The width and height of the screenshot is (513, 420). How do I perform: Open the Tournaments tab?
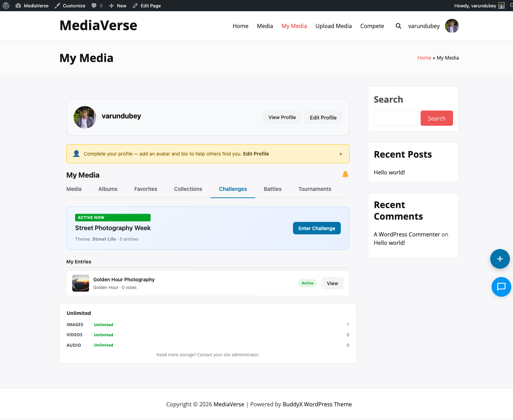click(x=315, y=189)
